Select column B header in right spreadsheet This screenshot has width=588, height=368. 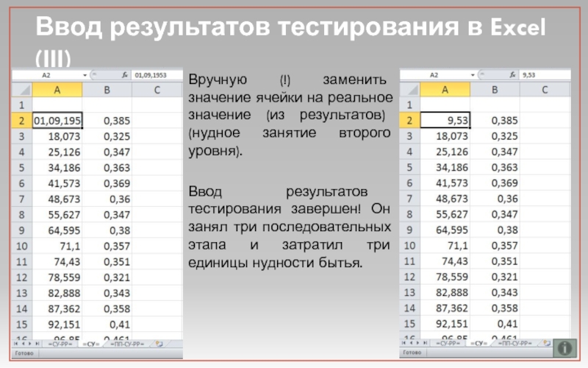coord(495,90)
